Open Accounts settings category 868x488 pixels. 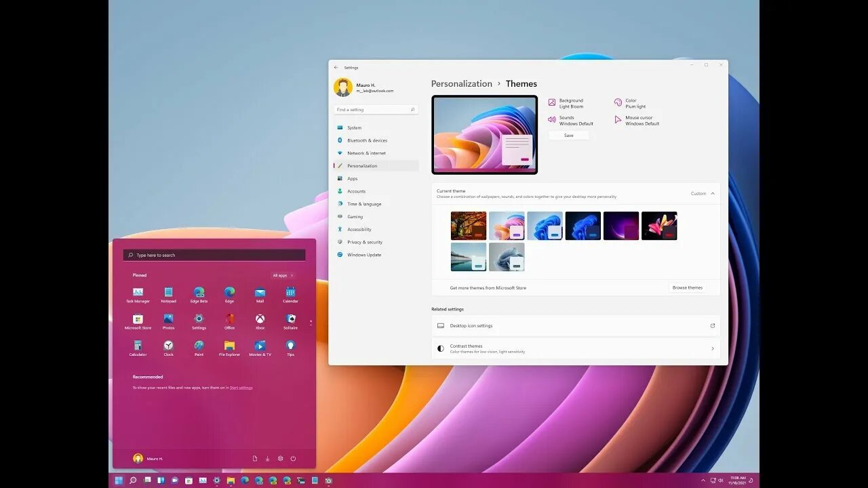click(376, 191)
